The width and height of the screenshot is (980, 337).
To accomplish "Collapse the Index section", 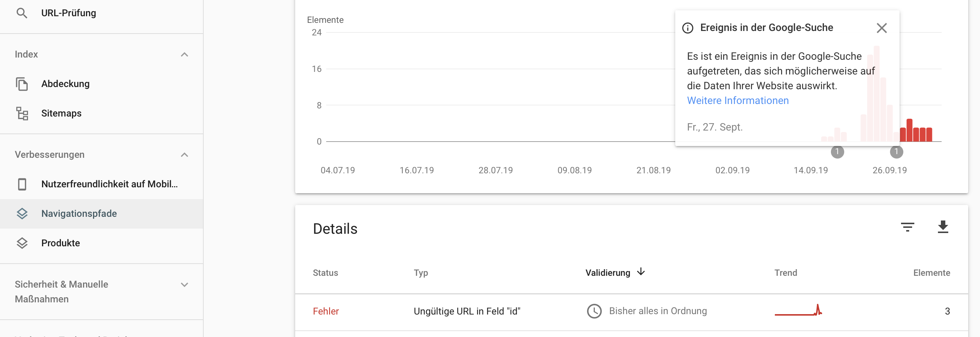I will [x=184, y=55].
